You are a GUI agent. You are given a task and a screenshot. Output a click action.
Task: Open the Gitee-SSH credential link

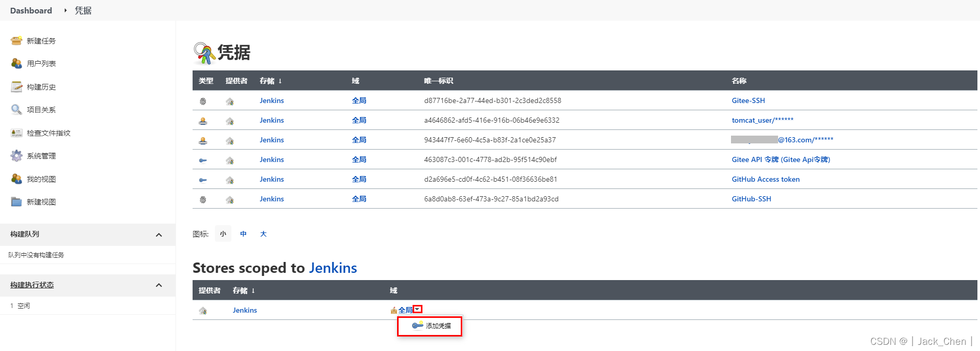[x=748, y=100]
